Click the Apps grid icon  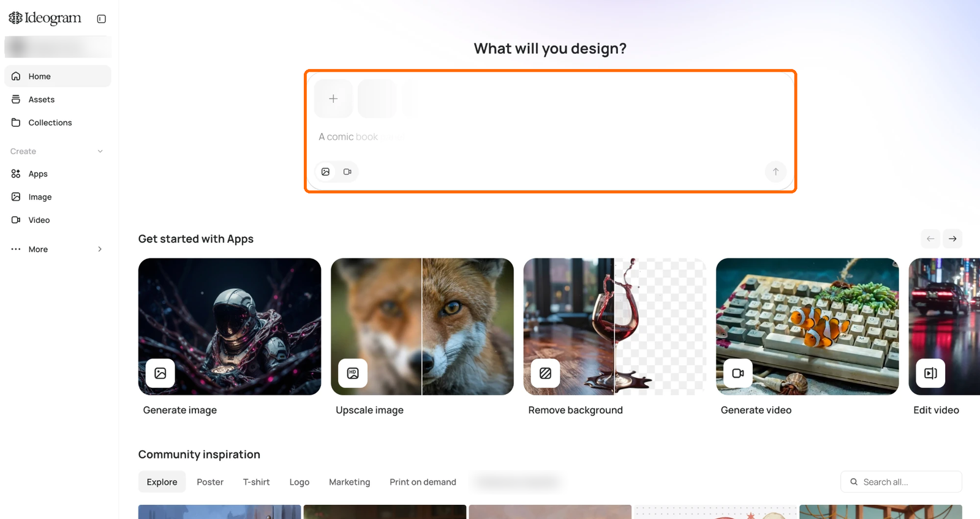(x=16, y=174)
